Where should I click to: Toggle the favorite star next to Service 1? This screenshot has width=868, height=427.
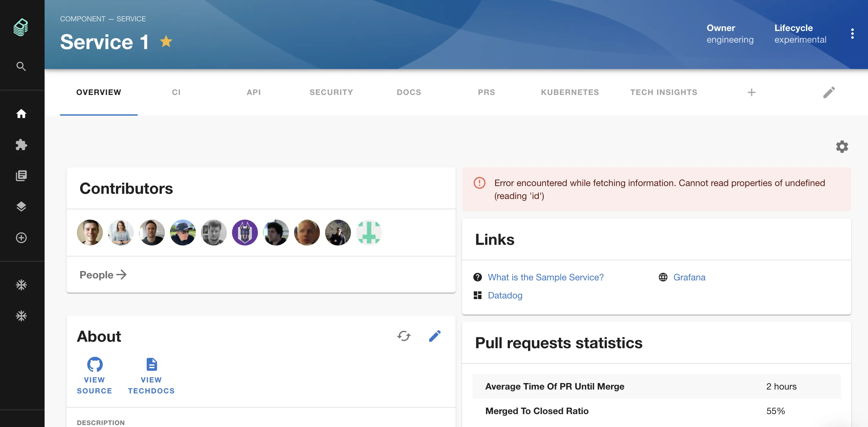click(165, 41)
